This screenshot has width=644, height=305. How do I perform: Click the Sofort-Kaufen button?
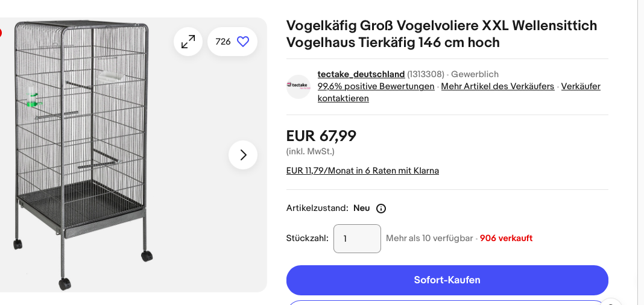click(447, 280)
